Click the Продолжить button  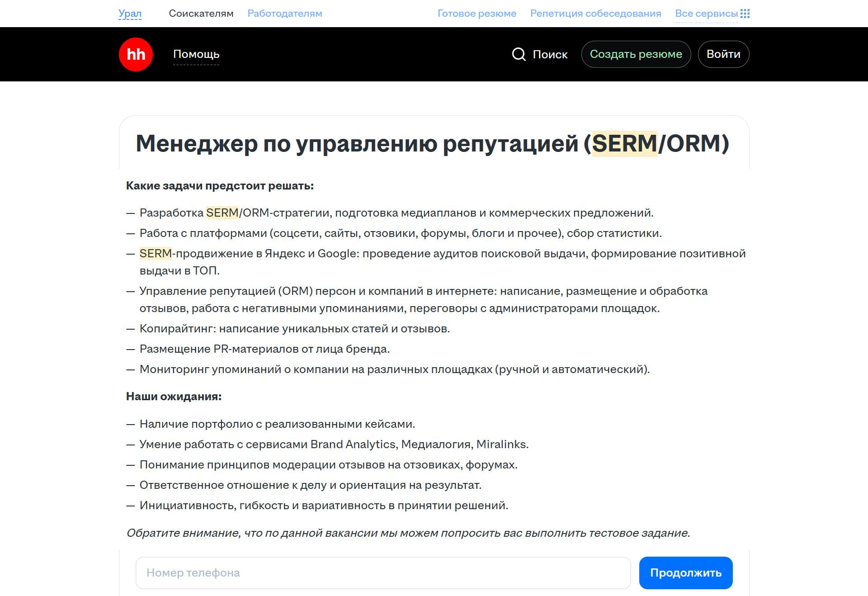[685, 572]
